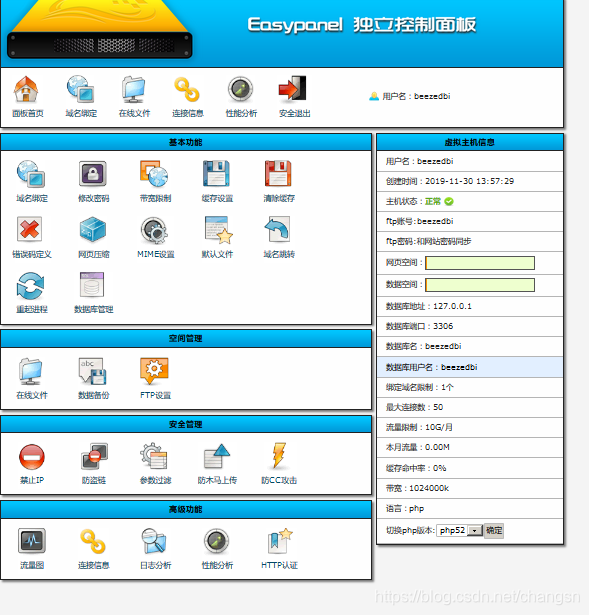This screenshot has height=615, width=589.
Task: Open the 修改密码 lock icon
Action: pyautogui.click(x=93, y=173)
